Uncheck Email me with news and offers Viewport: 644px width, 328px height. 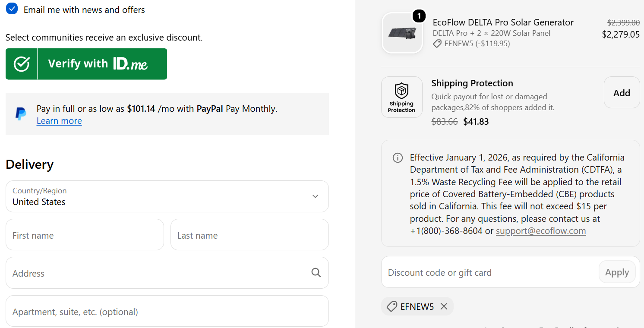(12, 9)
